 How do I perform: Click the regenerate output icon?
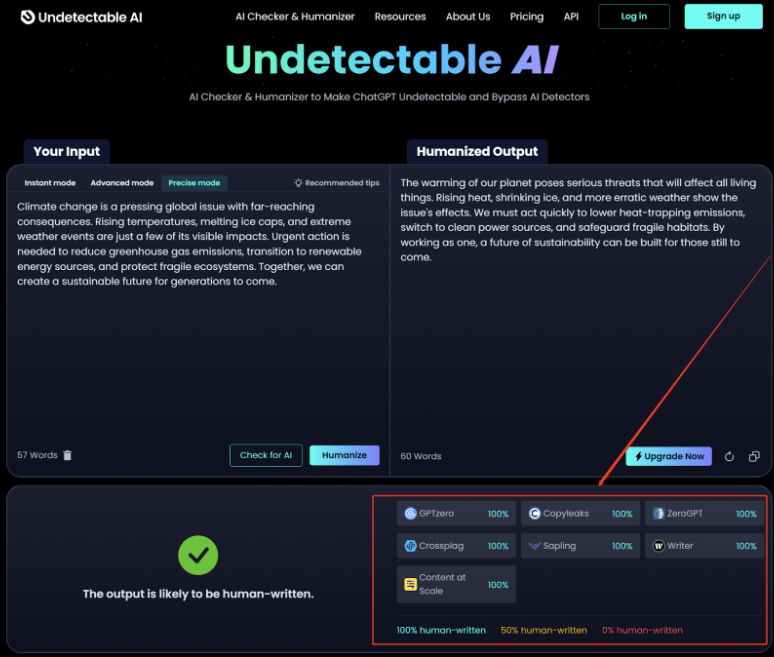(x=729, y=456)
